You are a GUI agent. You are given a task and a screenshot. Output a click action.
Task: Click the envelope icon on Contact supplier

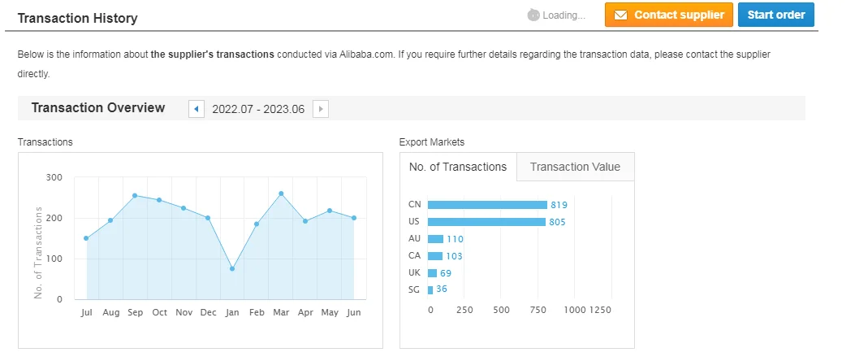click(x=621, y=15)
